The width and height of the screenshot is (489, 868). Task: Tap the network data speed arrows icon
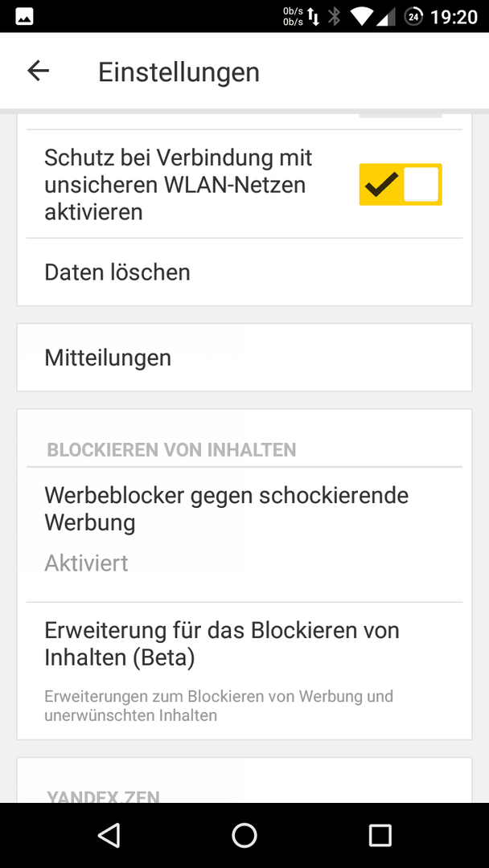click(x=302, y=17)
